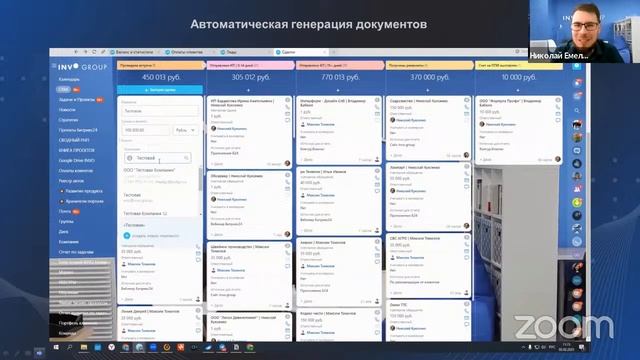Click + Дело on first 305 012 column card
This screenshot has height=360, width=640.
click(217, 164)
